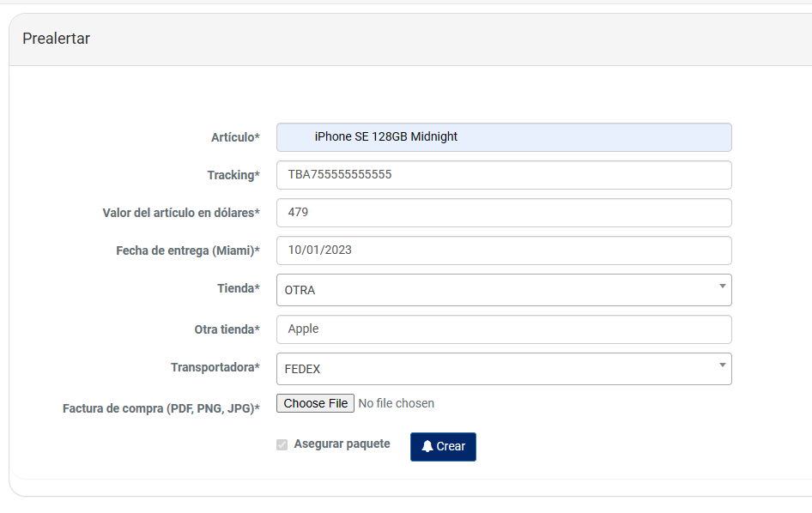The image size is (812, 513).
Task: Click the Fecha de entrega (Miami) date field
Action: [503, 250]
